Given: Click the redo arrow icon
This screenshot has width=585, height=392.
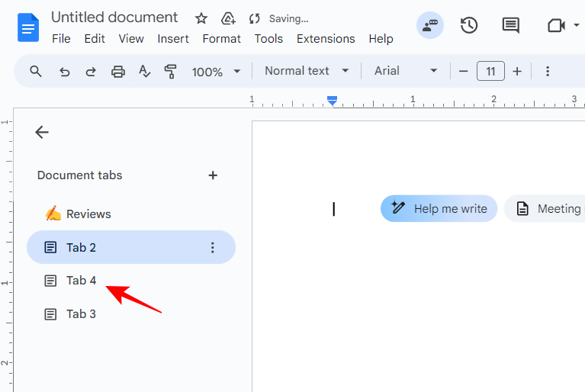Looking at the screenshot, I should (91, 72).
